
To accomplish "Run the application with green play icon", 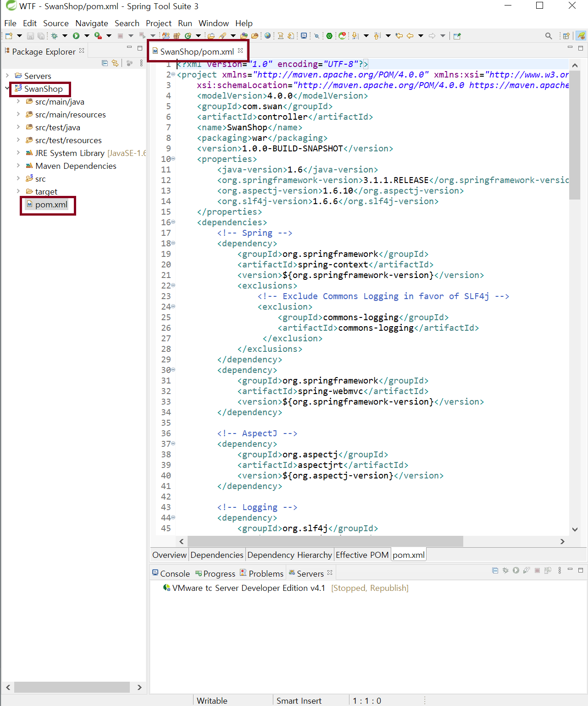I will click(x=76, y=36).
